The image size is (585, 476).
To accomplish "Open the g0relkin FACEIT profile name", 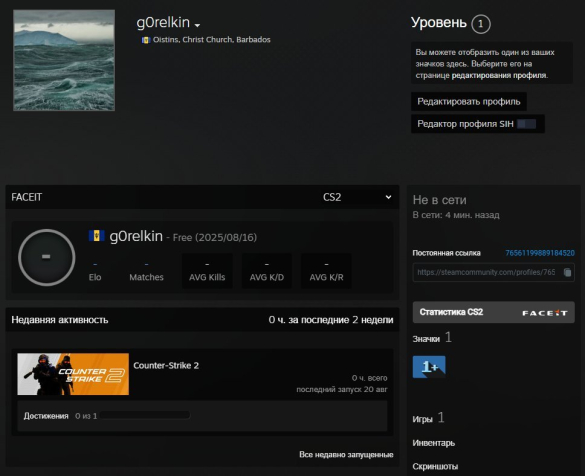I will (x=136, y=236).
